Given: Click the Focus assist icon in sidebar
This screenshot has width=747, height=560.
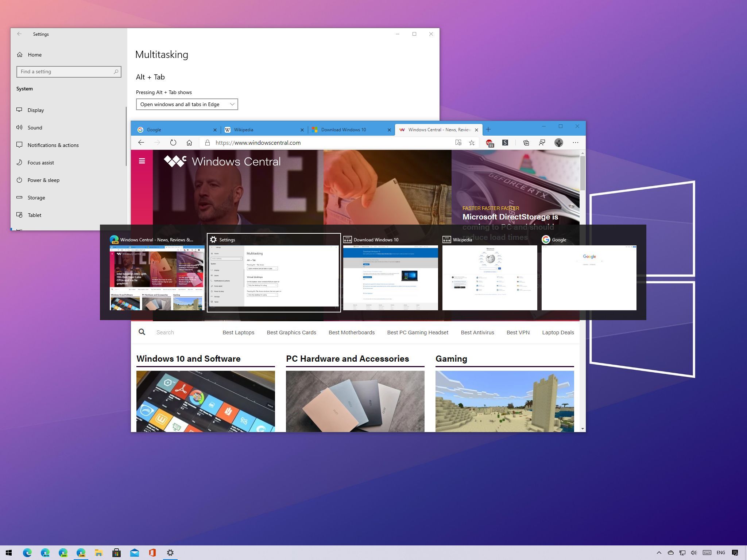Looking at the screenshot, I should [x=19, y=162].
